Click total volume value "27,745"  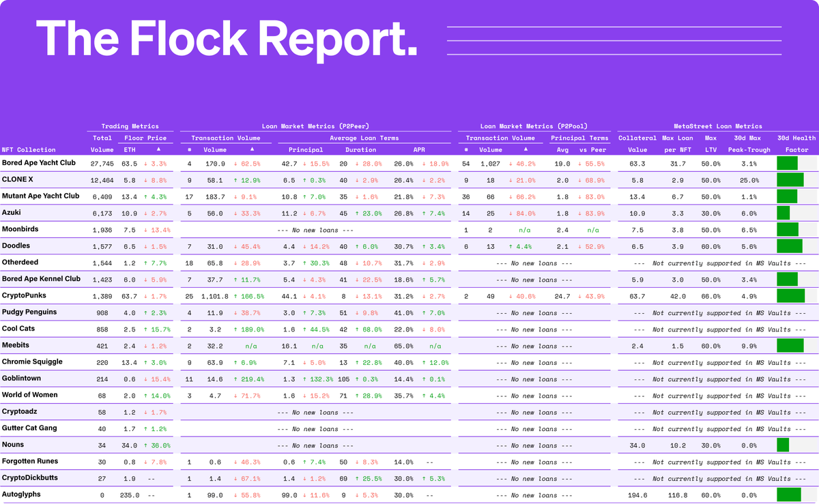pos(102,164)
